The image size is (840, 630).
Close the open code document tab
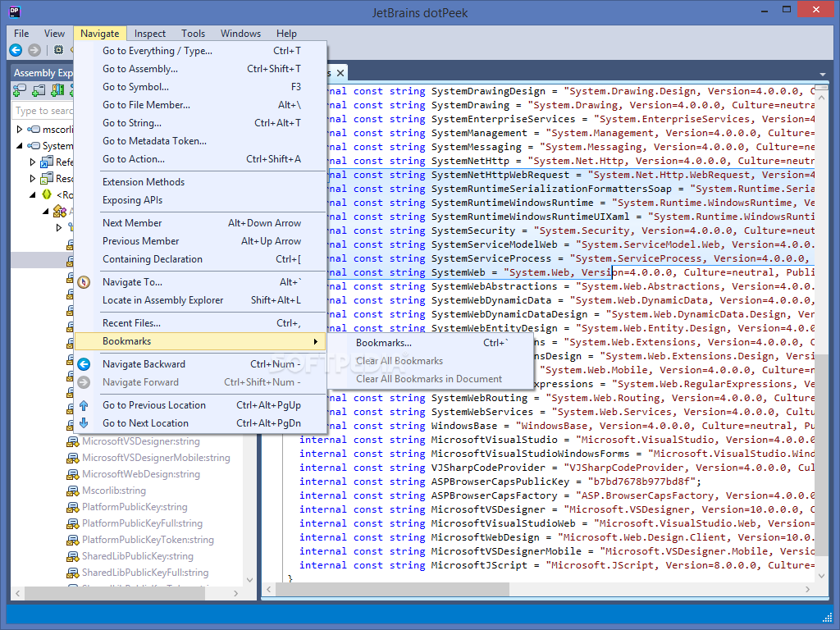pos(340,72)
